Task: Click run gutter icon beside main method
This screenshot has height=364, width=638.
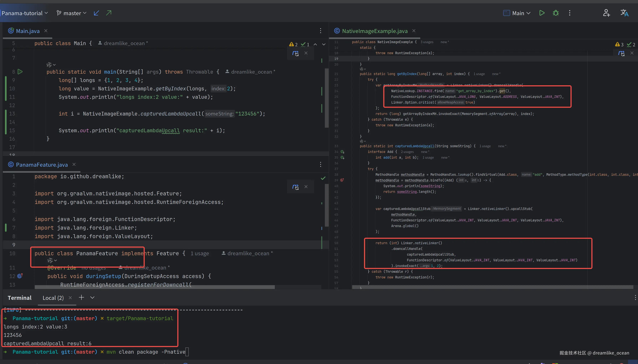Action: pyautogui.click(x=20, y=72)
